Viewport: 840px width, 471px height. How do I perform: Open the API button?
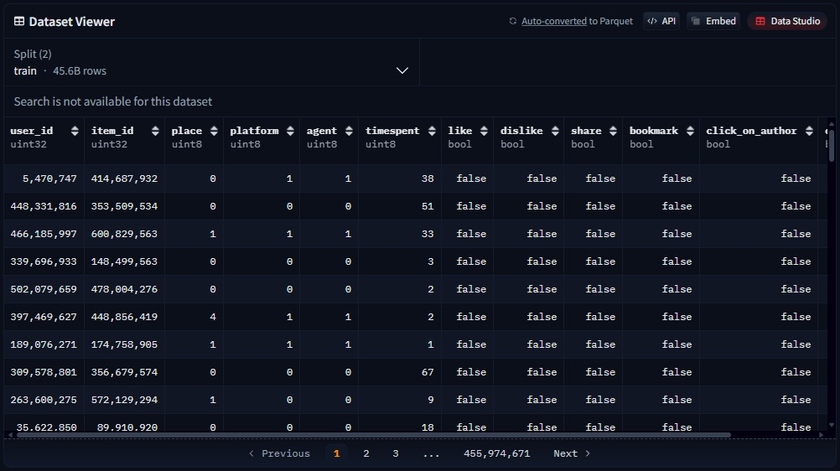(x=661, y=21)
